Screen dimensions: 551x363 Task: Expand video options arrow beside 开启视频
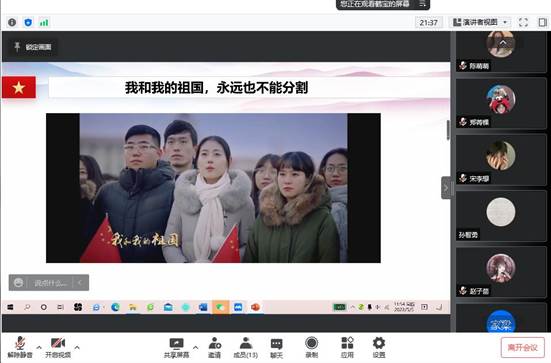pyautogui.click(x=77, y=347)
